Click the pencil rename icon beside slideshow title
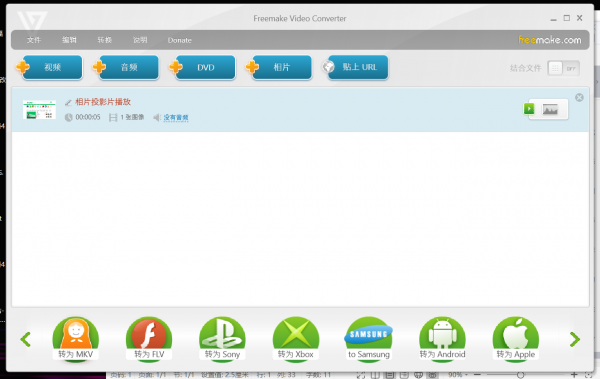This screenshot has height=379, width=600. tap(68, 102)
